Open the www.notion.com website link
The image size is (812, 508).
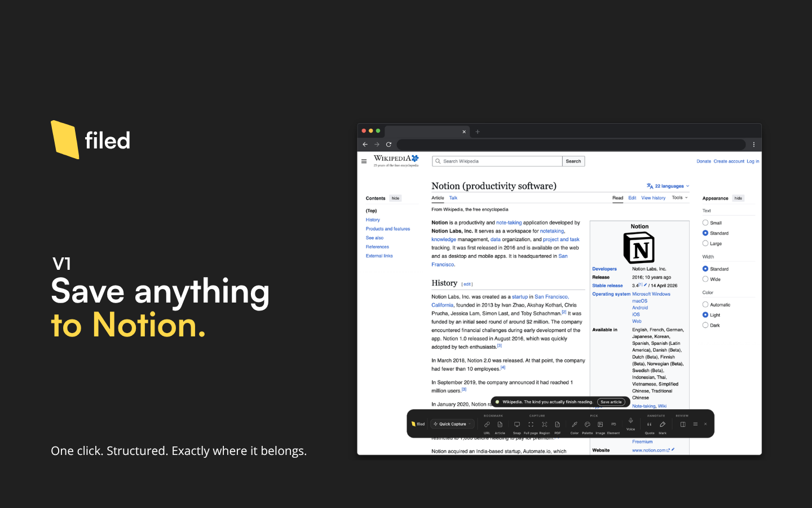[649, 450]
